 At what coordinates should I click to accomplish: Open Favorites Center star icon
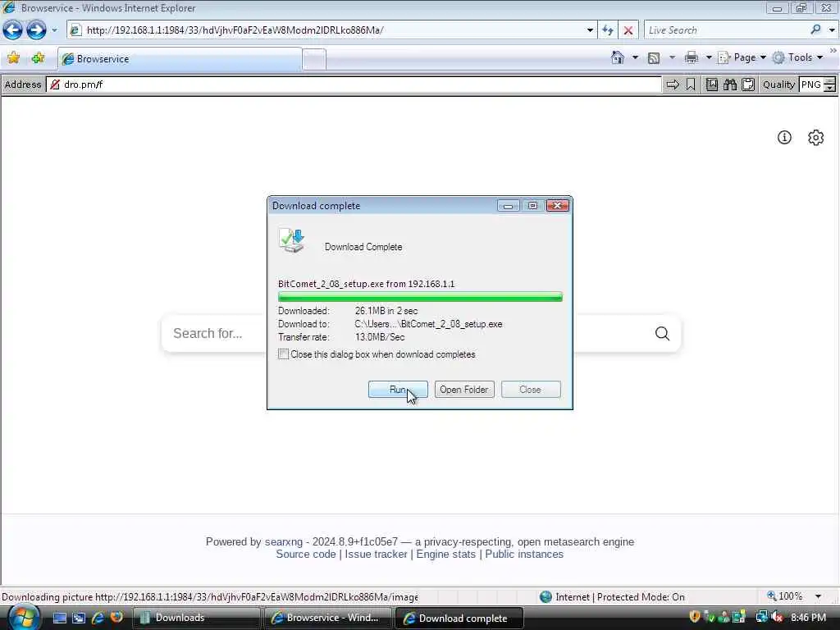pos(13,58)
